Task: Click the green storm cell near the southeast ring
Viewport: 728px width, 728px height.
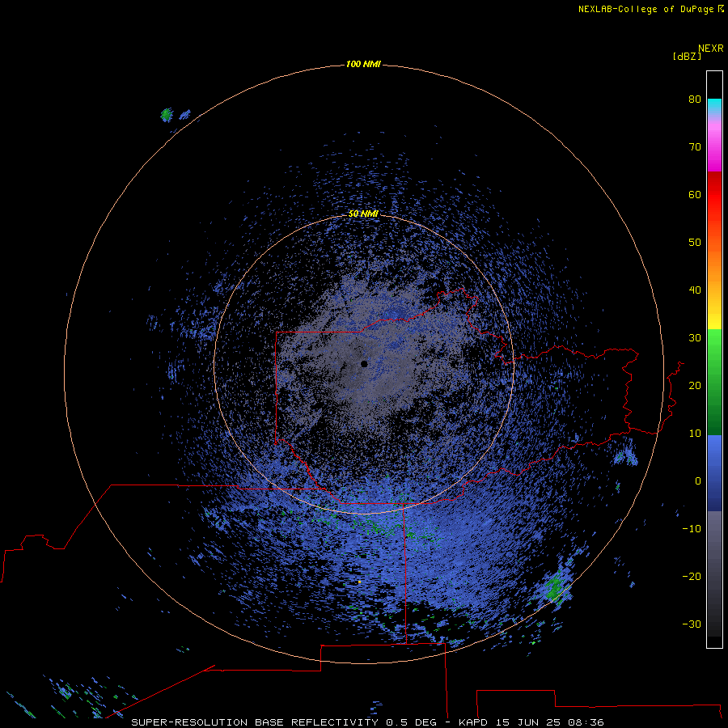Action: coord(554,589)
